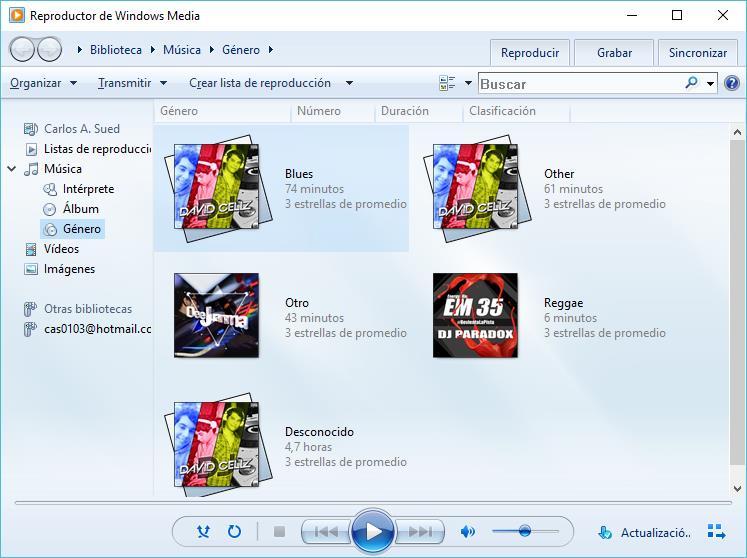Viewport: 747px width, 558px height.
Task: Toggle shuffle mode
Action: 204,531
